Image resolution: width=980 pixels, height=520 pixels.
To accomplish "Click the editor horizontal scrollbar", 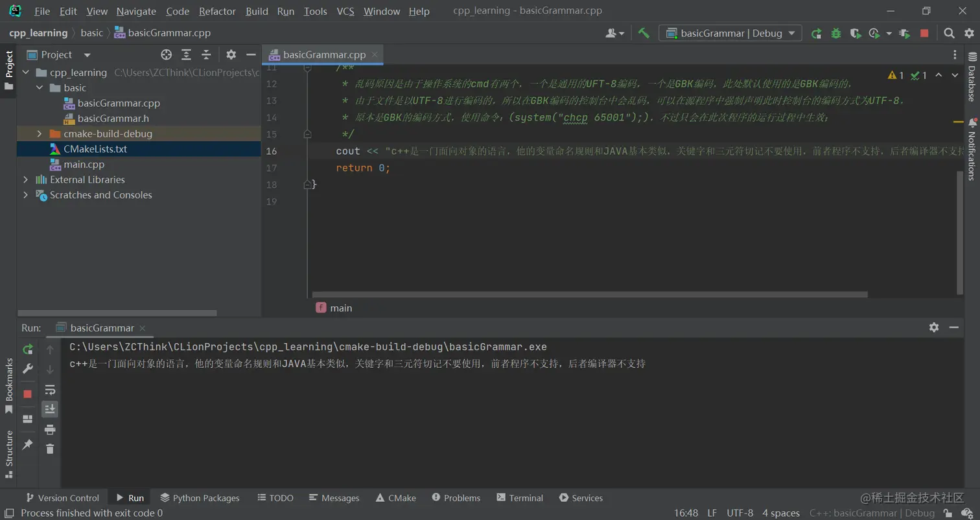I will pyautogui.click(x=590, y=295).
